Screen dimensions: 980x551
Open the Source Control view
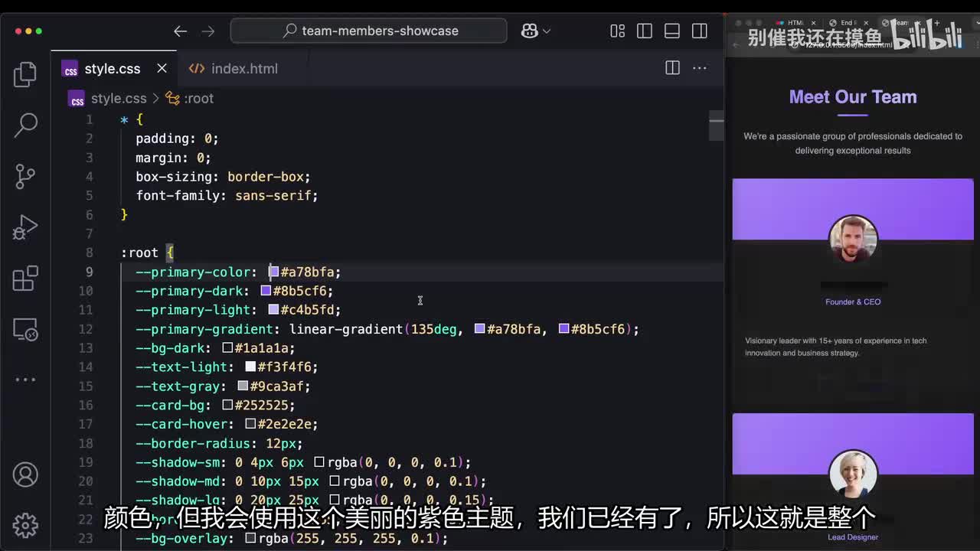(x=25, y=176)
